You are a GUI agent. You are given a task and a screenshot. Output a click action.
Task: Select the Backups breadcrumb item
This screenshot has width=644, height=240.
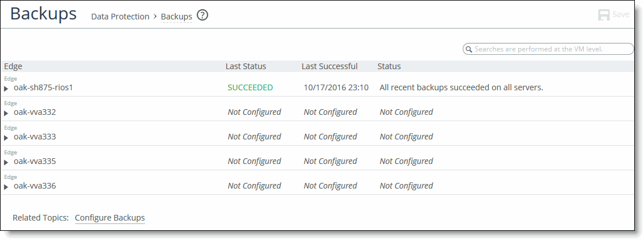[177, 17]
